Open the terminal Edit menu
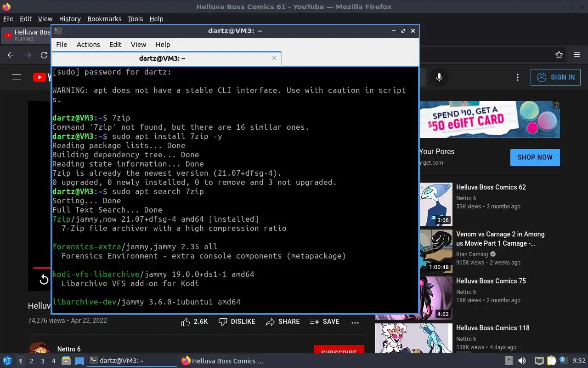Viewport: 588px width, 368px height. coord(115,45)
